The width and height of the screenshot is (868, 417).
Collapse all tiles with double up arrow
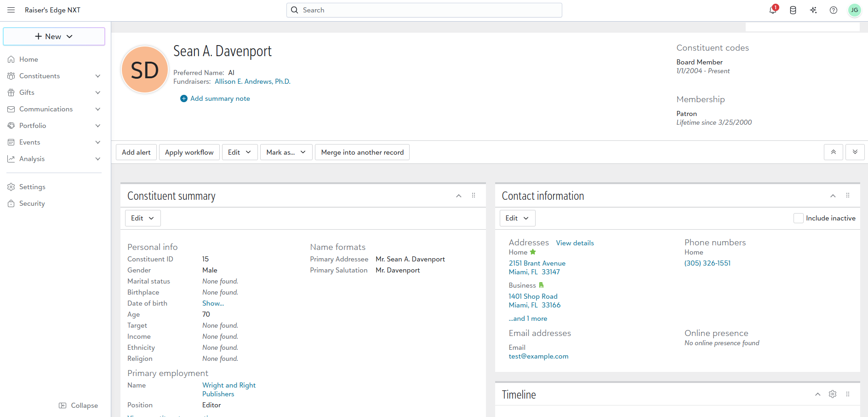point(834,152)
